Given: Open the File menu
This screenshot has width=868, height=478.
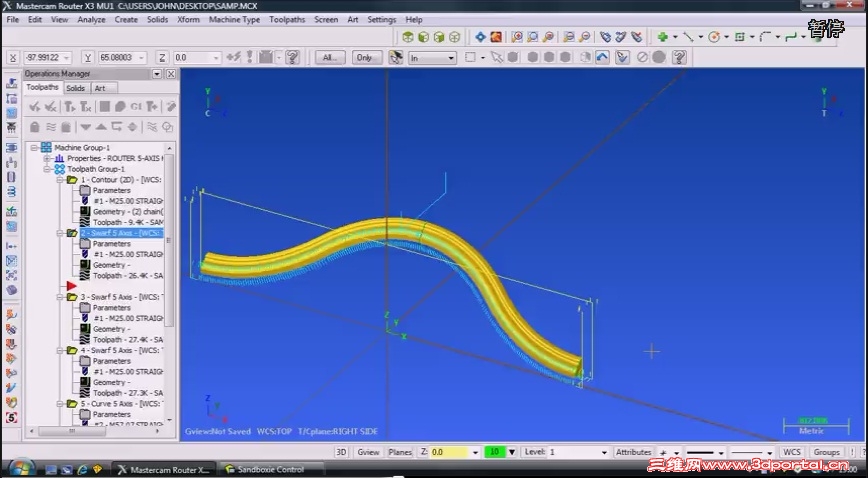Looking at the screenshot, I should tap(12, 19).
